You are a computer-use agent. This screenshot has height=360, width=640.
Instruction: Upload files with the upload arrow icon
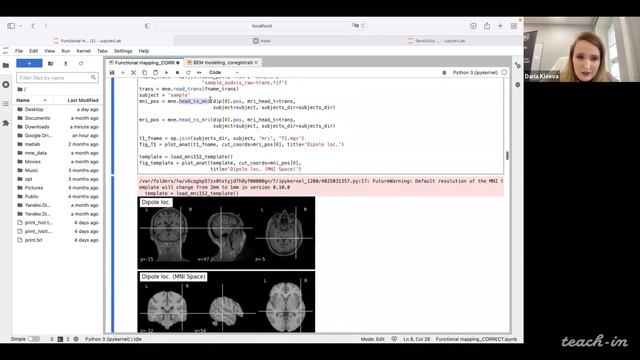click(65, 64)
